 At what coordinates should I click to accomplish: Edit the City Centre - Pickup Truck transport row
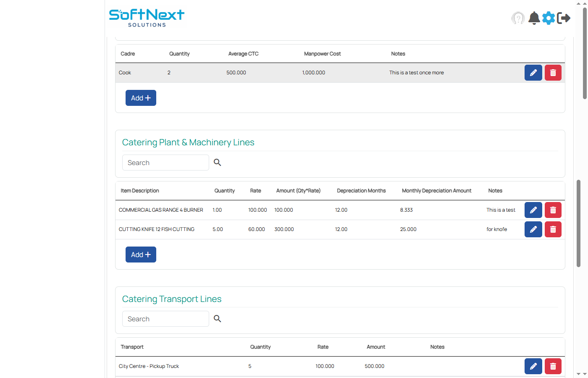click(533, 366)
